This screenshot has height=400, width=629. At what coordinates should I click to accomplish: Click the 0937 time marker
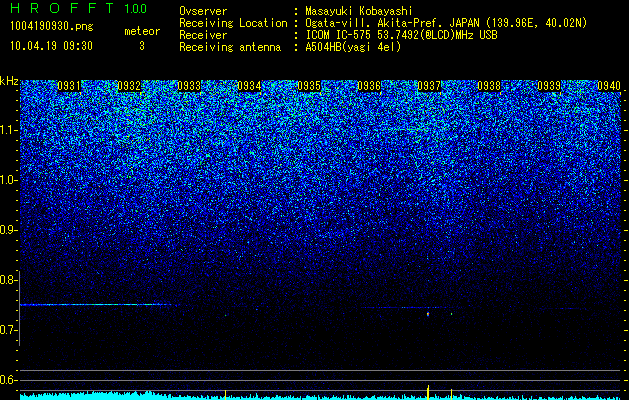(429, 86)
